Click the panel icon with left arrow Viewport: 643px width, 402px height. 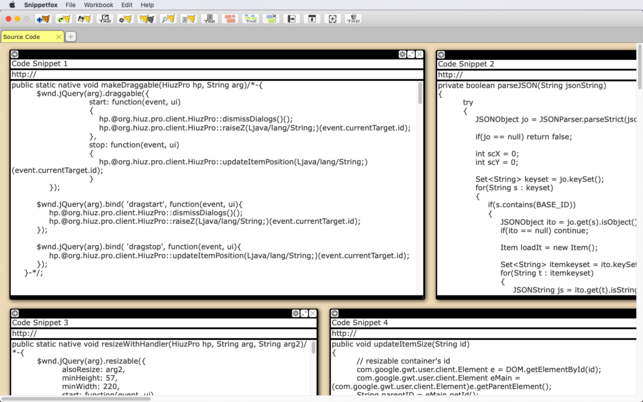coord(292,19)
